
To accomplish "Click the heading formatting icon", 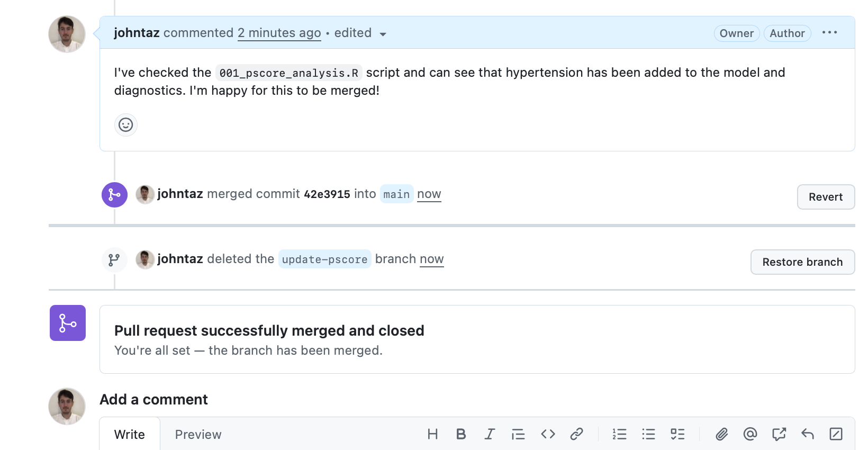I will click(432, 434).
